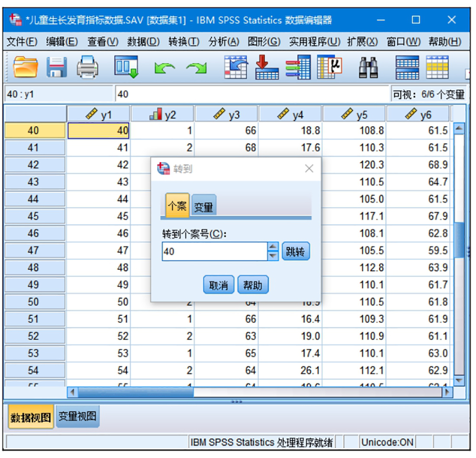Viewport: 476px width, 458px height.
Task: Open the recall recent dialogs icon
Action: (x=126, y=68)
